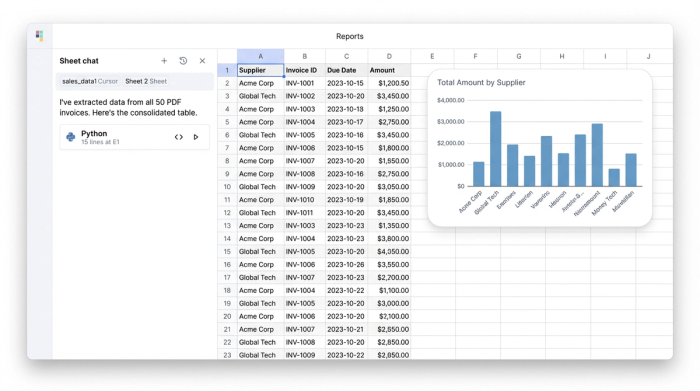
Task: Click Global Tech cell in row 3
Action: point(260,96)
